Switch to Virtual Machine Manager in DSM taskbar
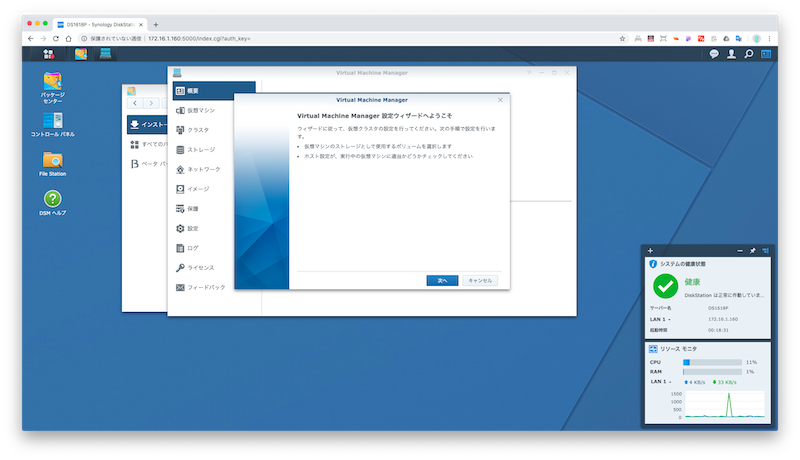Viewport: 800px width, 460px height. click(106, 54)
